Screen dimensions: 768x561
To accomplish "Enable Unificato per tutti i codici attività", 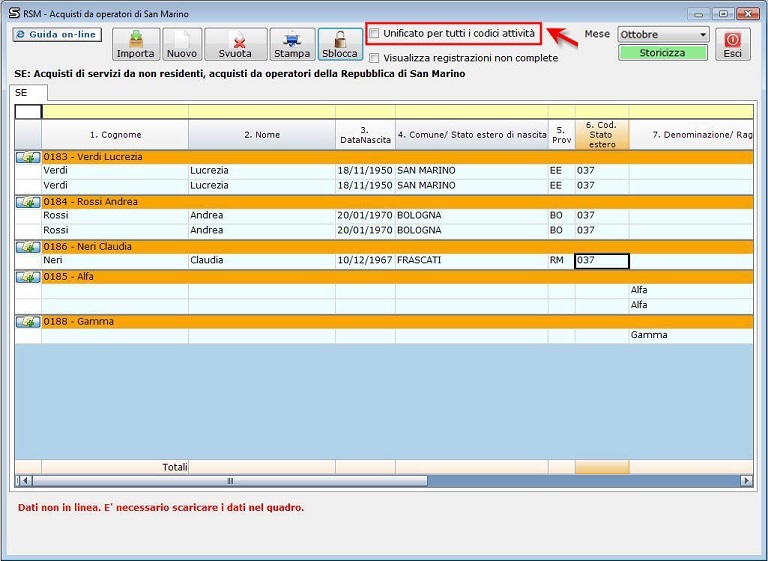I will click(375, 34).
